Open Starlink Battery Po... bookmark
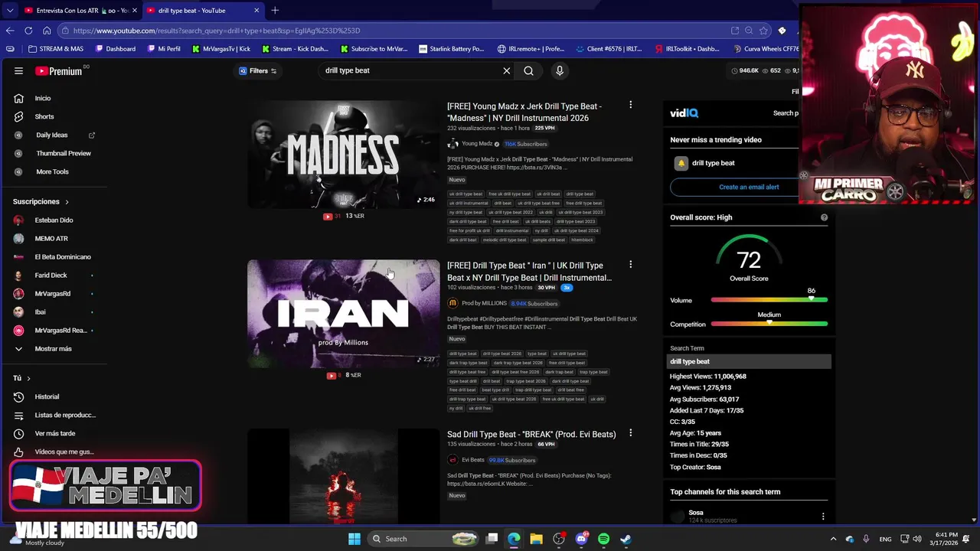 pos(452,49)
